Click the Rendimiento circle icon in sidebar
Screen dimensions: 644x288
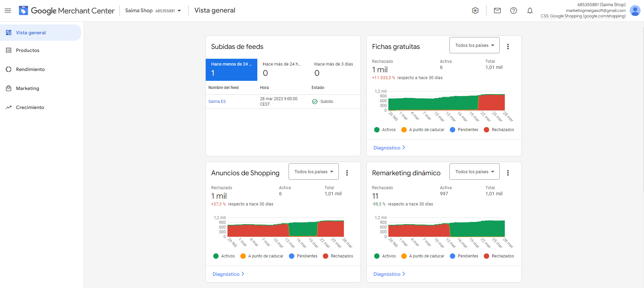pos(9,69)
